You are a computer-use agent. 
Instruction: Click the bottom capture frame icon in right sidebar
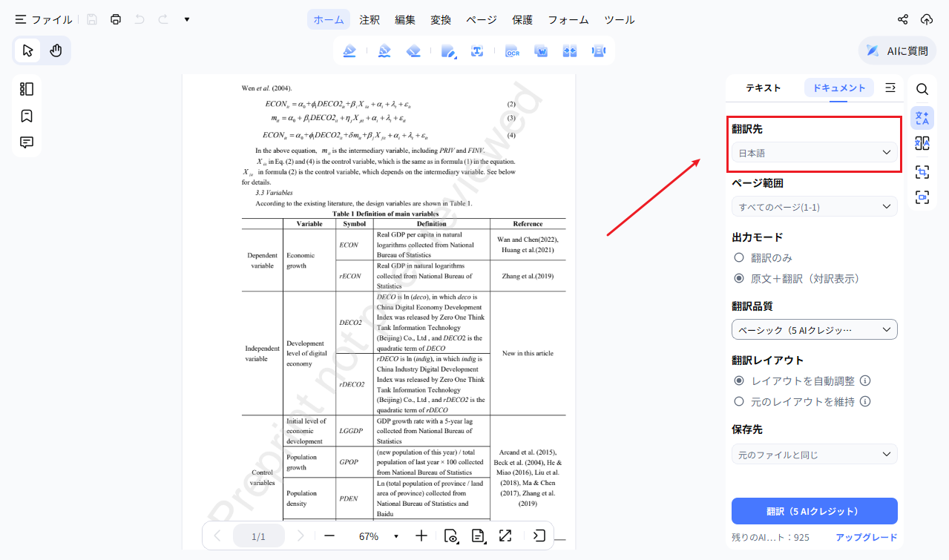pos(922,197)
